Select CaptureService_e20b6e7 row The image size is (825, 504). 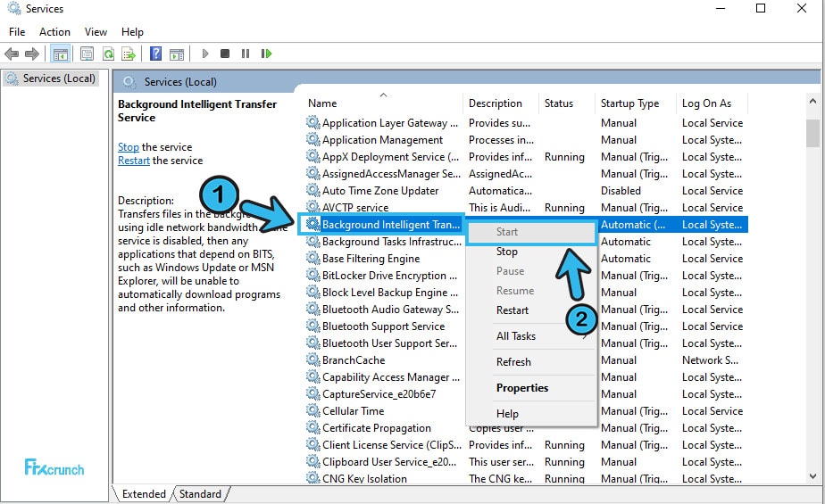click(525, 393)
